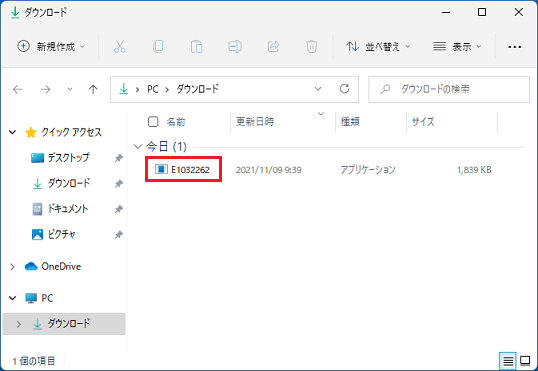Toggle the select-all checkbox by 名前
This screenshot has height=371, width=538.
(x=153, y=121)
